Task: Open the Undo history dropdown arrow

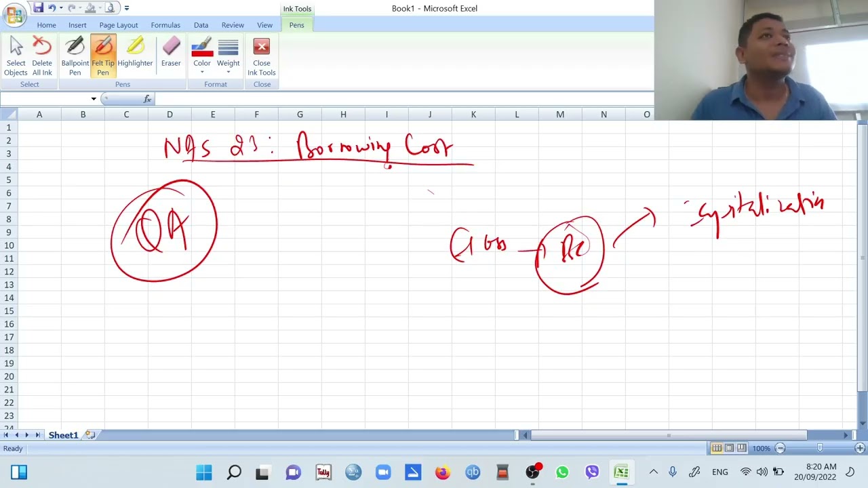Action: click(x=60, y=8)
